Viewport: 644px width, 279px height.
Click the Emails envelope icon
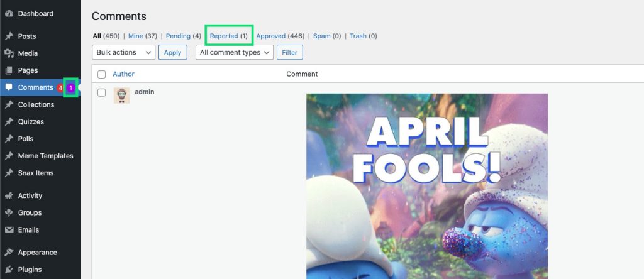tap(9, 230)
